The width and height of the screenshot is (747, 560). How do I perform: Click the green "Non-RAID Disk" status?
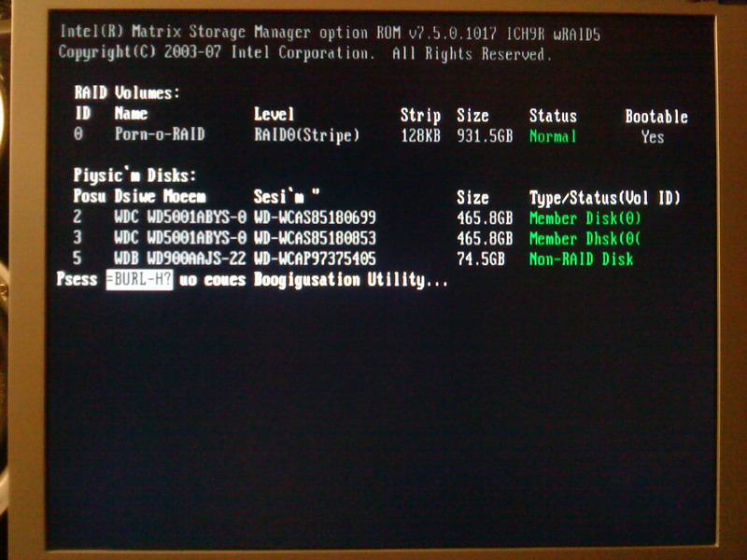[581, 259]
